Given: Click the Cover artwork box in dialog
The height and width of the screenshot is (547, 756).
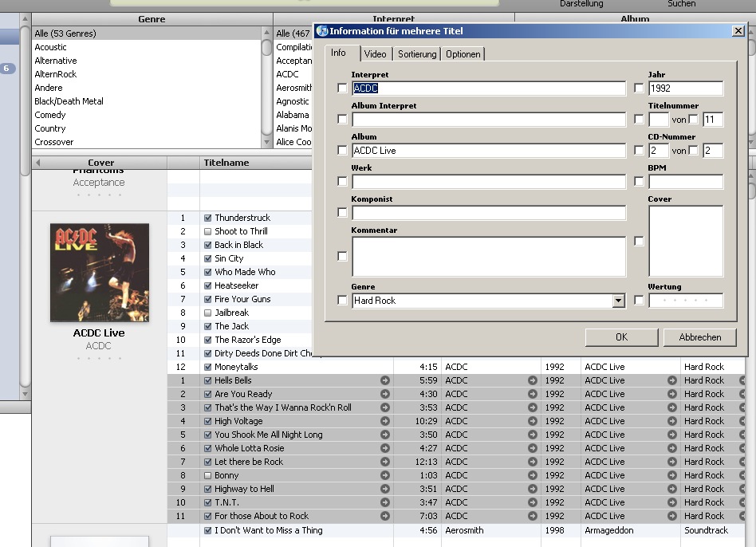Looking at the screenshot, I should coord(686,241).
